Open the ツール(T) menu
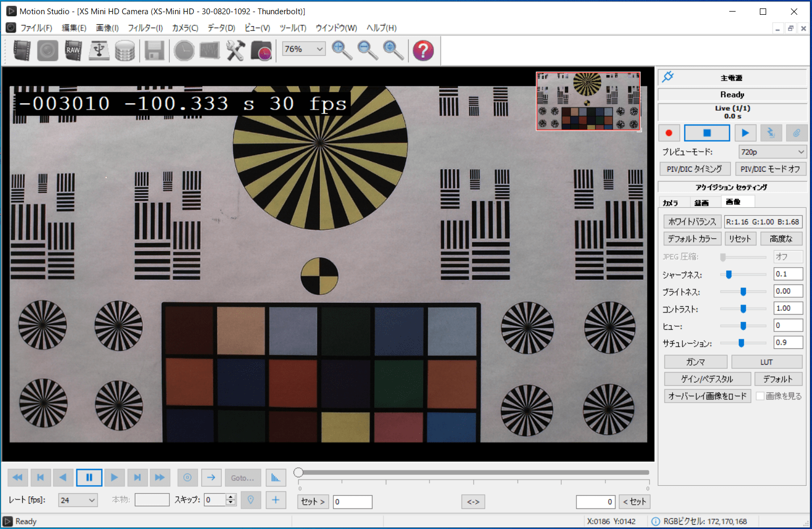The height and width of the screenshot is (529, 812). 292,28
